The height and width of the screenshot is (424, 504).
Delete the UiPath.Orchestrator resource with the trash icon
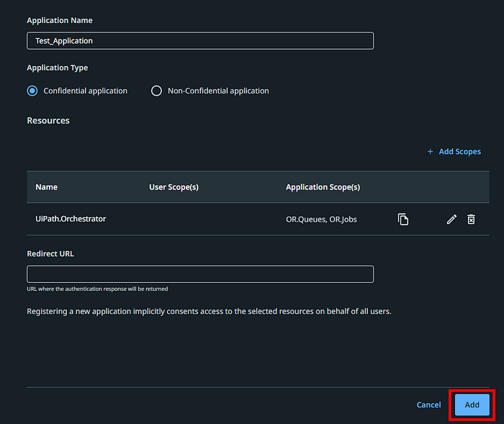coord(471,220)
